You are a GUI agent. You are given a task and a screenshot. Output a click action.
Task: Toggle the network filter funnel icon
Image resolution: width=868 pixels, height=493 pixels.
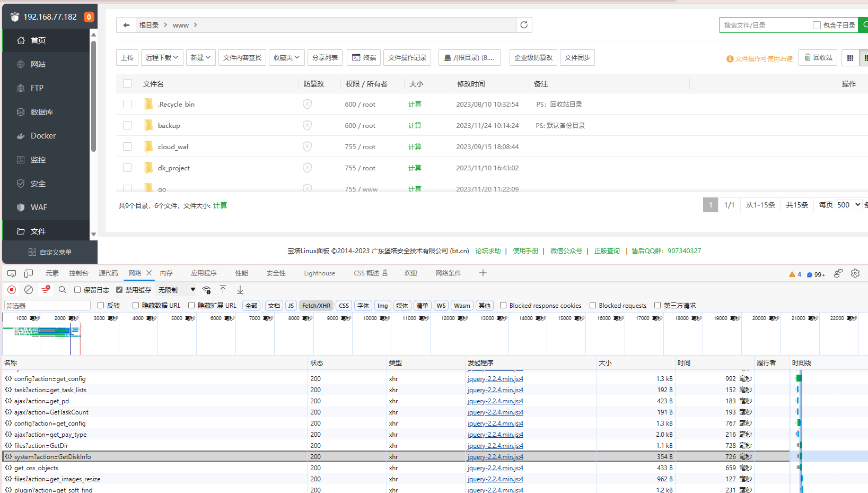point(46,290)
